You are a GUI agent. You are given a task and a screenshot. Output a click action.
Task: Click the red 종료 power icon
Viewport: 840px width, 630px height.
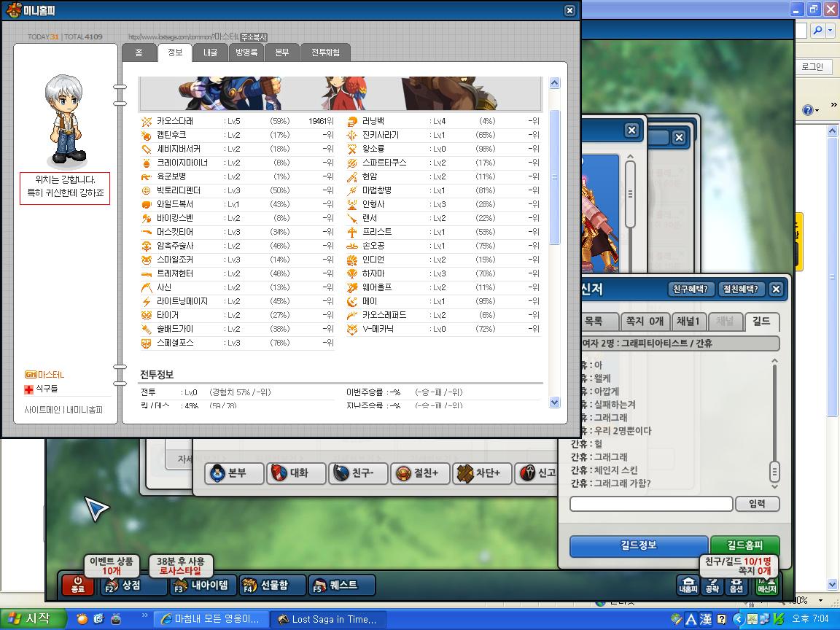click(x=78, y=585)
